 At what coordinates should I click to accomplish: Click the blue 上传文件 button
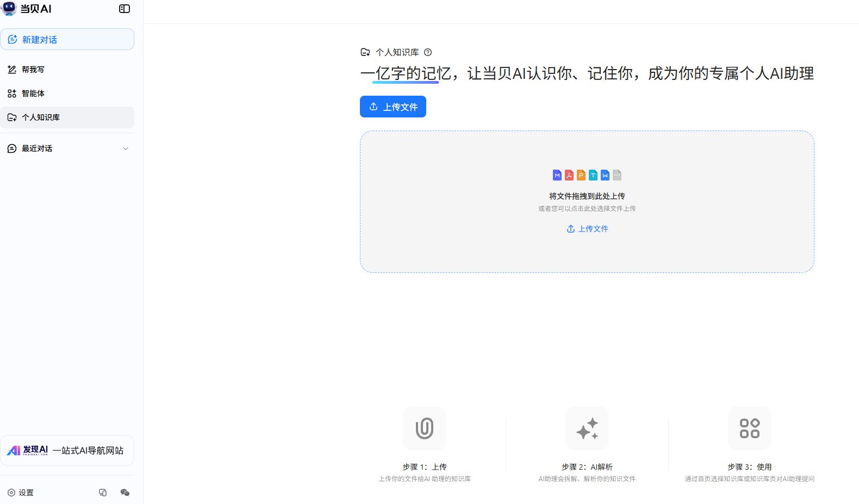point(393,107)
